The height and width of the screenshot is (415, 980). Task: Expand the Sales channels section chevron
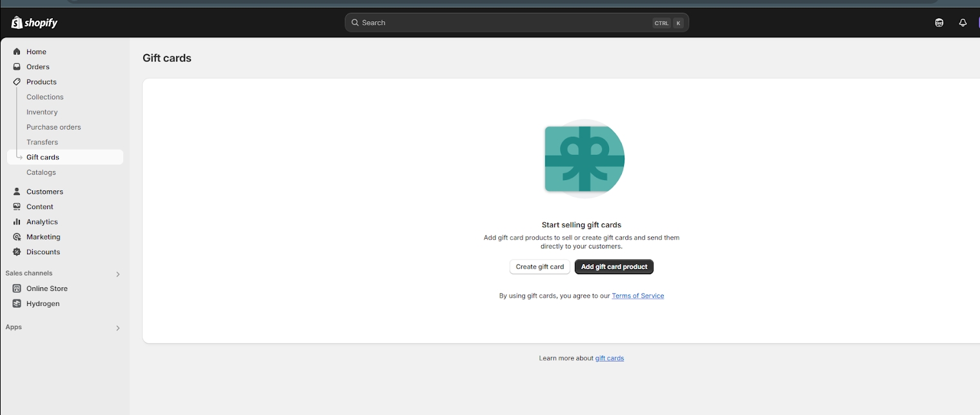117,274
